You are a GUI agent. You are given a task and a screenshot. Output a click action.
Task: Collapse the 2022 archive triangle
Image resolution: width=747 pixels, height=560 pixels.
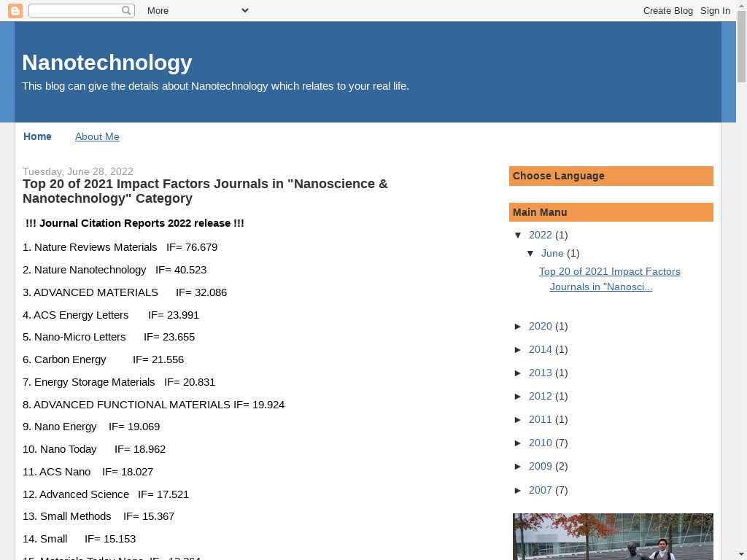coord(519,236)
